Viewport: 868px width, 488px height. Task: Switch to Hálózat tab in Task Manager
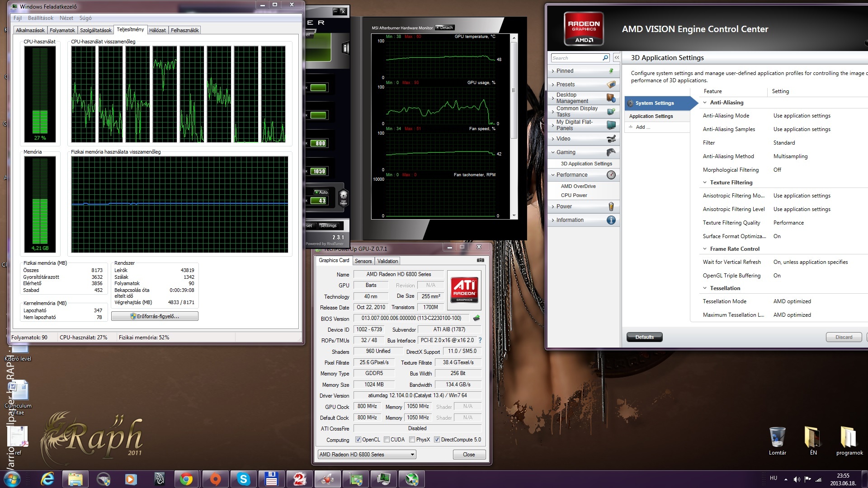point(157,30)
